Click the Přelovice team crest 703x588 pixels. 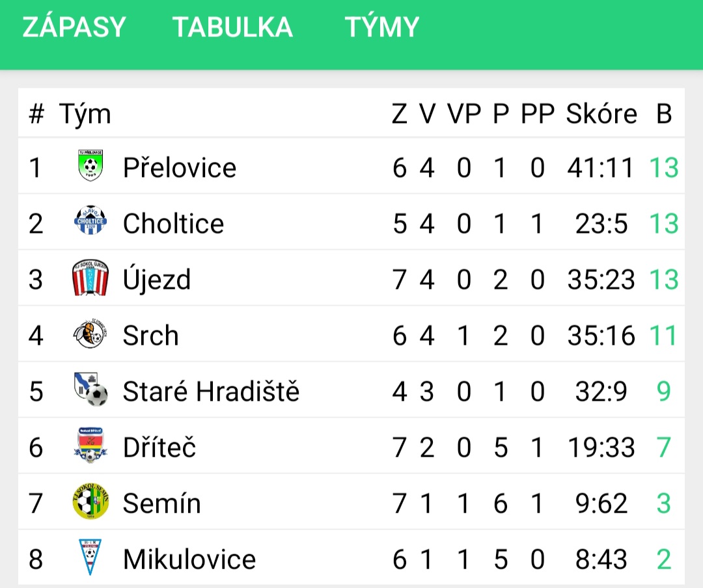tap(90, 167)
